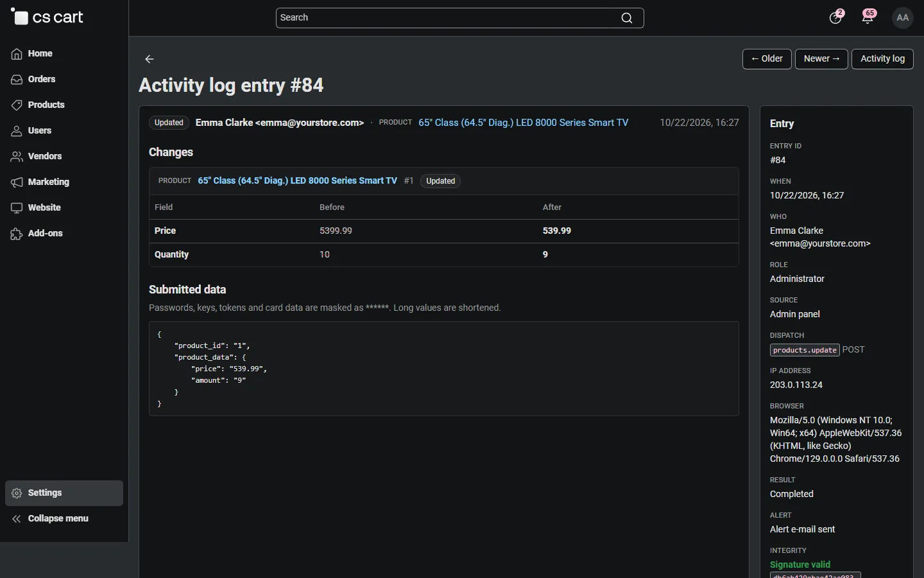Open the Vendors section

tap(64, 156)
